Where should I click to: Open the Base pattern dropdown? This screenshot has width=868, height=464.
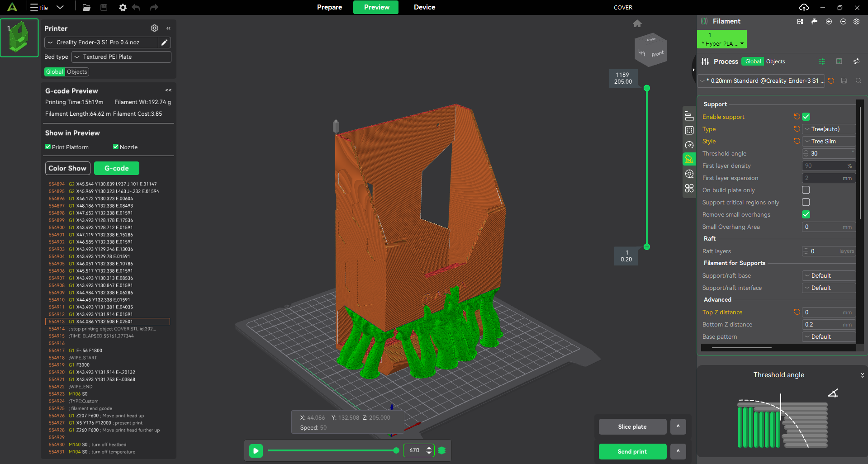click(829, 336)
